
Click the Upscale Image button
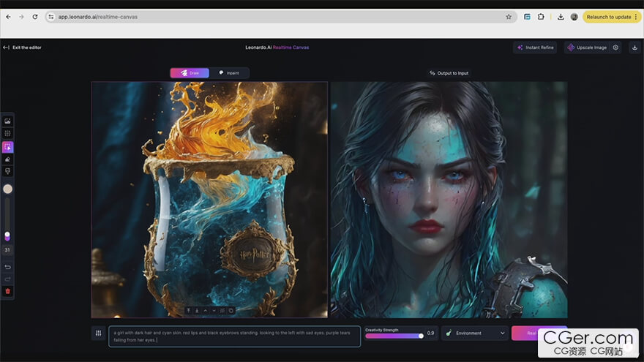click(x=586, y=48)
